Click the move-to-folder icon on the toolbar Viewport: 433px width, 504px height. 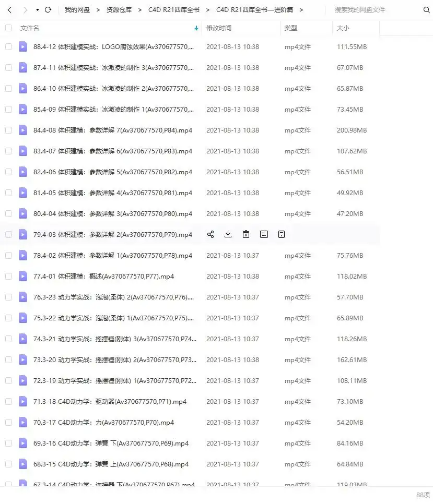coord(282,234)
